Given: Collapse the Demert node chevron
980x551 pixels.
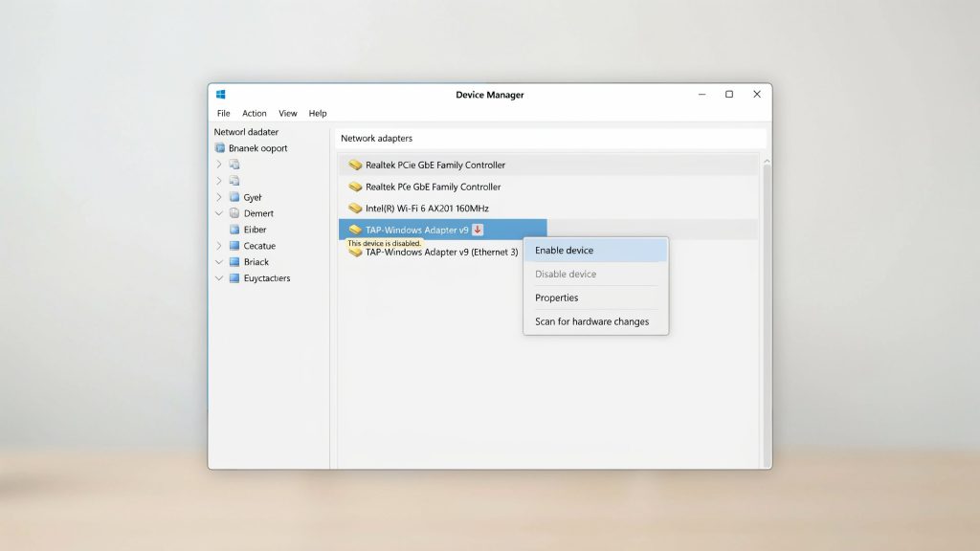Looking at the screenshot, I should click(x=219, y=213).
